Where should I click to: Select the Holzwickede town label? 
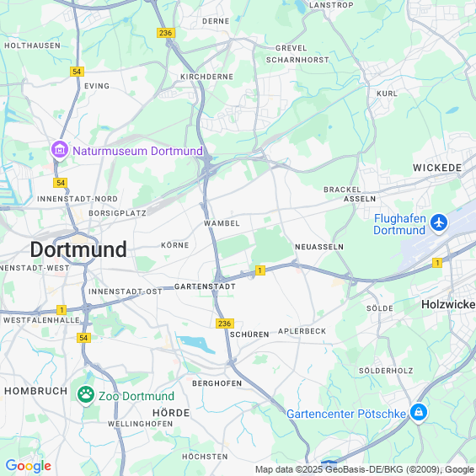coord(449,304)
